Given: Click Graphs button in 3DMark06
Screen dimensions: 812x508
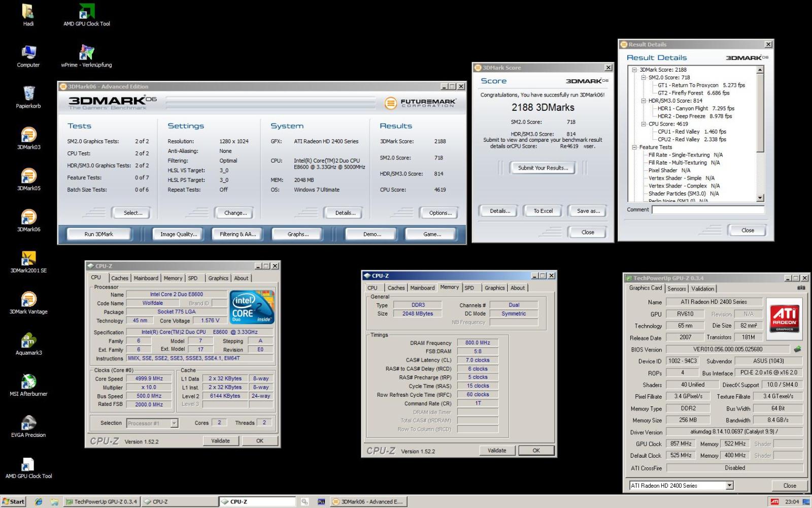Looking at the screenshot, I should 298,234.
